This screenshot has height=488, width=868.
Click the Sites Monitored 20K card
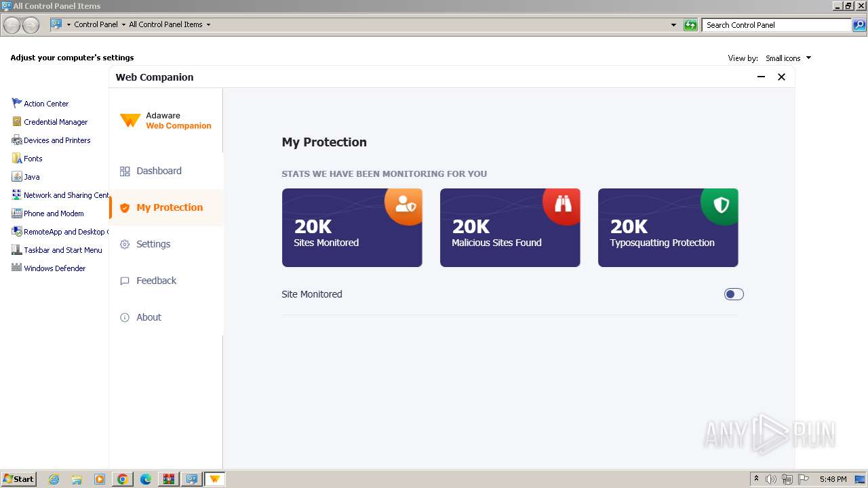(352, 228)
